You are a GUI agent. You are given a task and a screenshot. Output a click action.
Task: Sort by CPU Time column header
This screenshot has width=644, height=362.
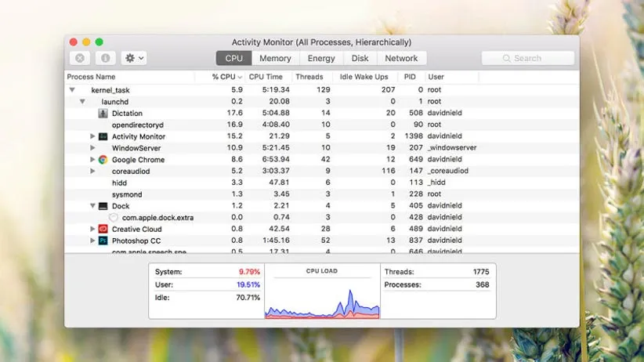tap(269, 77)
